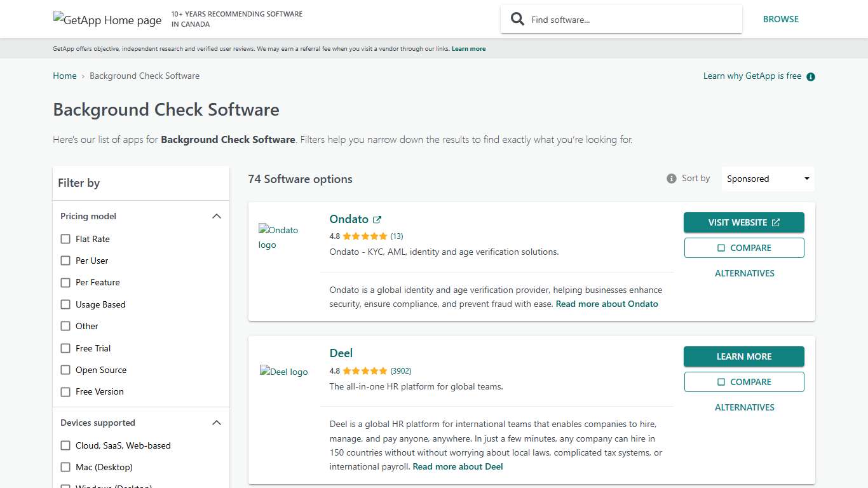The image size is (868, 488).
Task: Open the BROWSE menu
Action: click(x=781, y=19)
